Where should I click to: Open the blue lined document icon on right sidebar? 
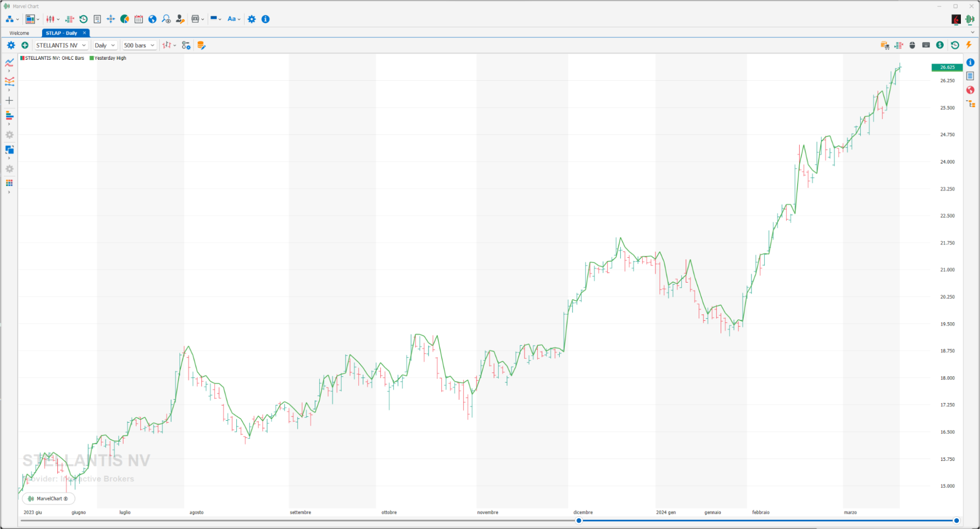coord(970,76)
